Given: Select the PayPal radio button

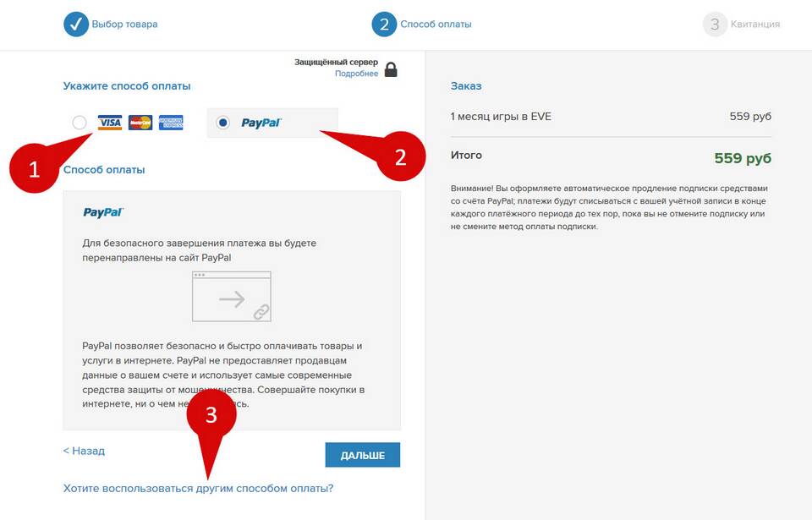Looking at the screenshot, I should (222, 123).
